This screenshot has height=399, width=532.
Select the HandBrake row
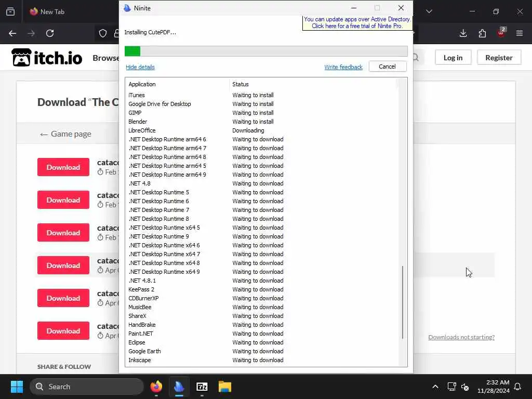tap(262, 325)
